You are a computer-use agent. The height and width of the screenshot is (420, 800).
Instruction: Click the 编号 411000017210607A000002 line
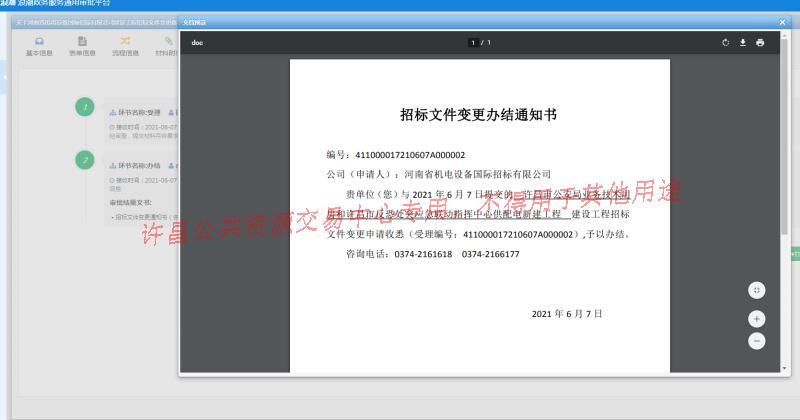tap(396, 155)
